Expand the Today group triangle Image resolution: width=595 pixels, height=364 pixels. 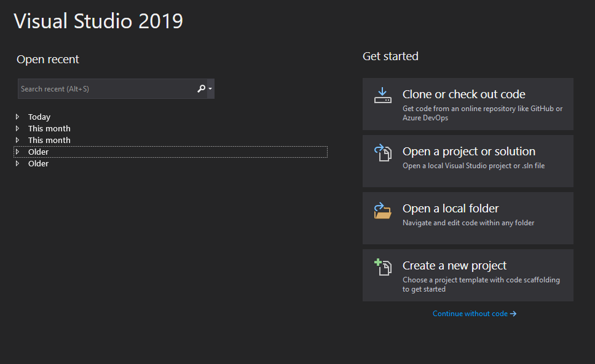click(x=18, y=117)
